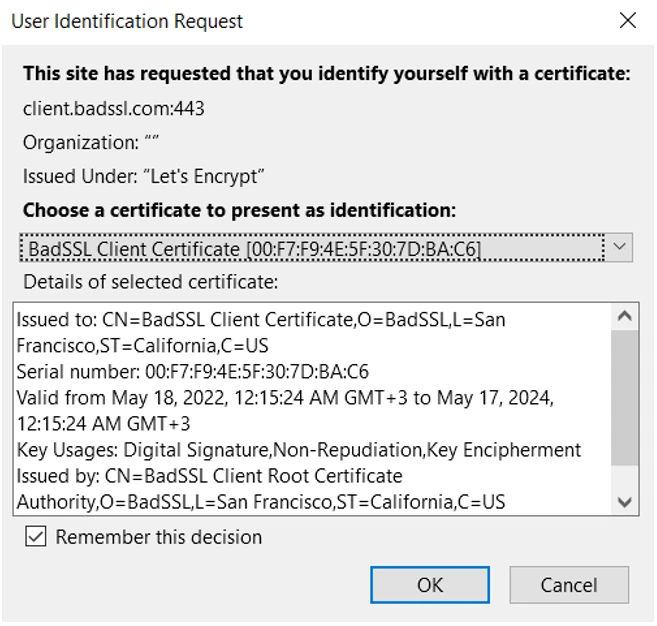Viewport: 657px width, 626px height.
Task: Click the certificate details scrollbar thumb
Action: pos(623,398)
